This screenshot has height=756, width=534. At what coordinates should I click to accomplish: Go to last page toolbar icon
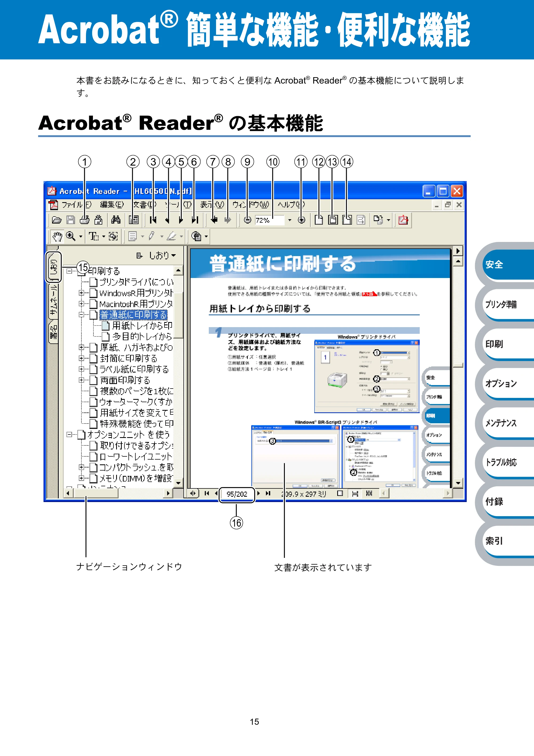coord(195,220)
